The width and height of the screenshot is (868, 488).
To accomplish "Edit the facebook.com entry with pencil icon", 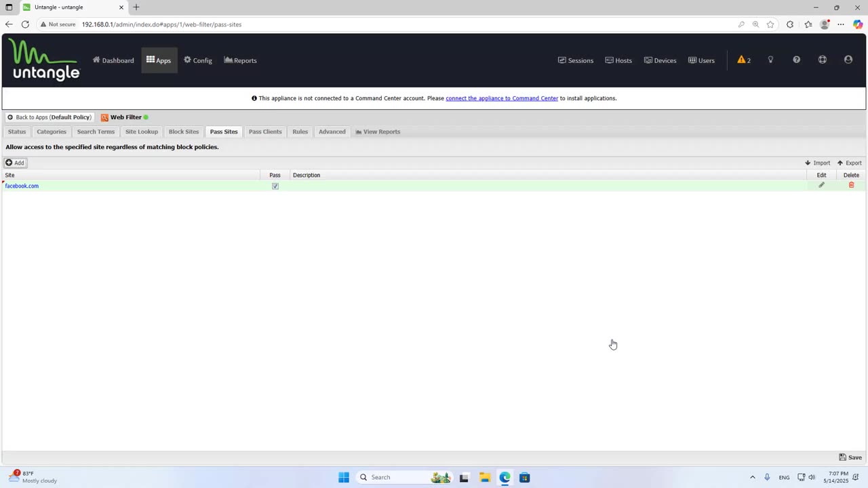I will pos(821,185).
